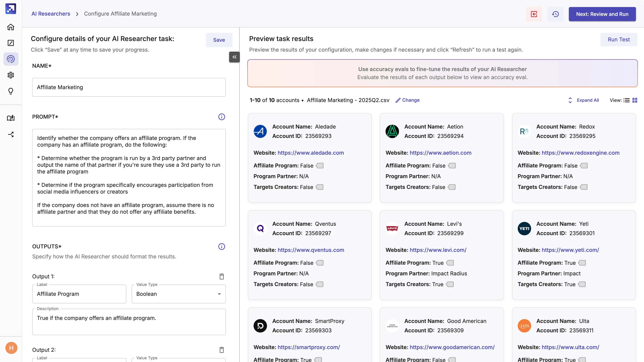Tag Yeti's Affiliate Program result
The height and width of the screenshot is (362, 644).
pyautogui.click(x=582, y=263)
